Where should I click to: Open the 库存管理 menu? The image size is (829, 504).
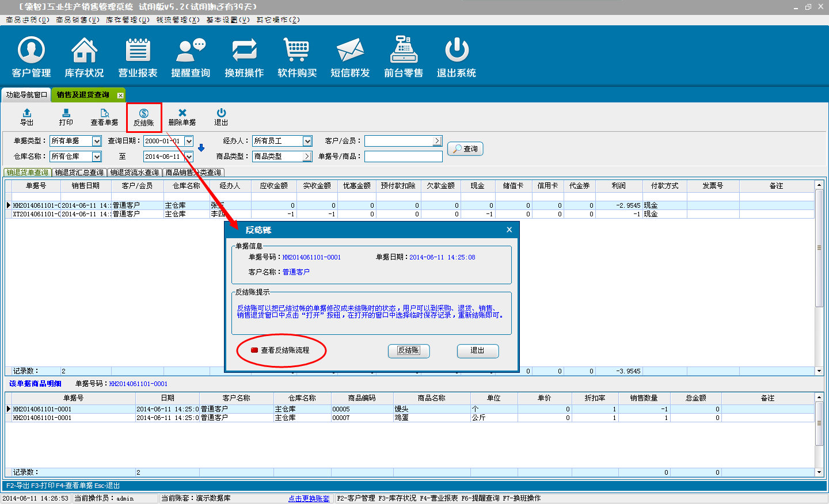click(x=127, y=20)
